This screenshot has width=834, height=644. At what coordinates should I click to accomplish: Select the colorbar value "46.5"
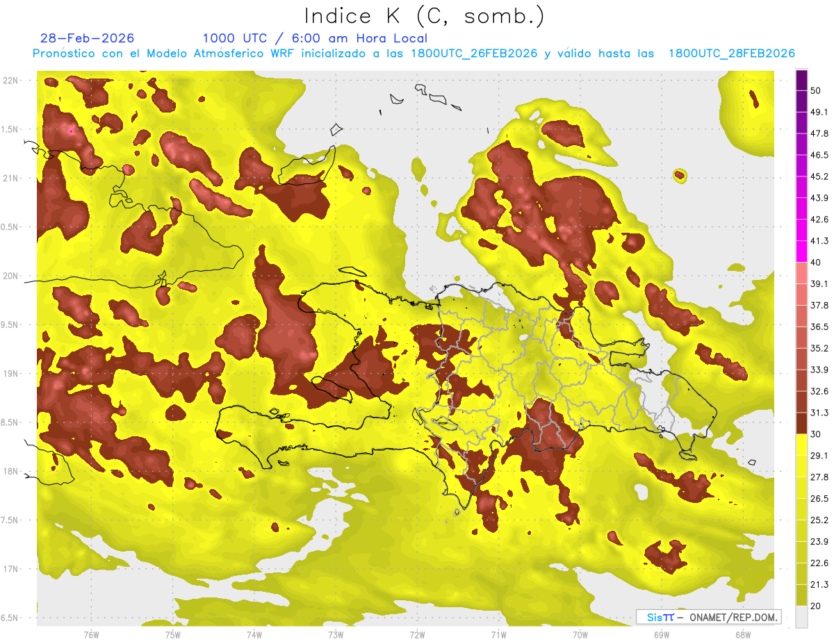(819, 155)
